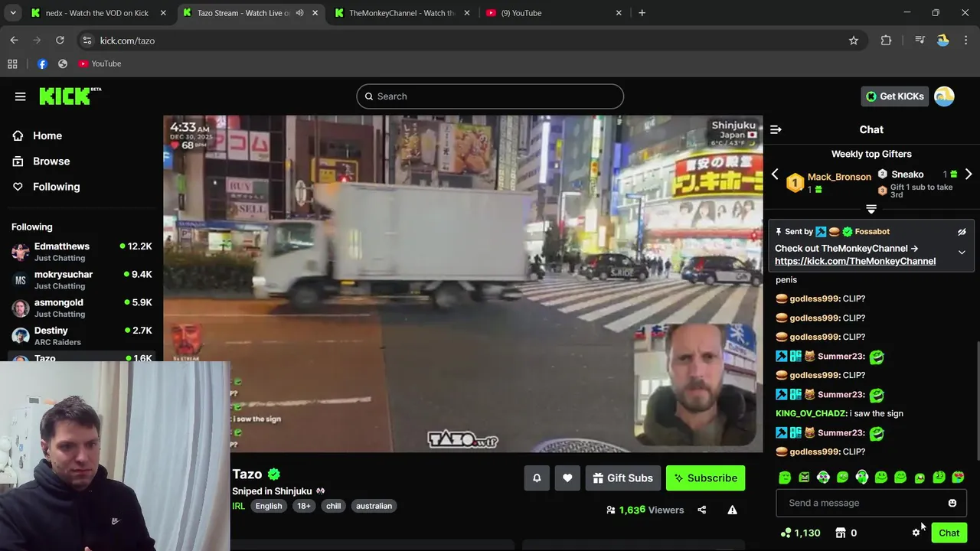
Task: Open the YouTube bookmark
Action: (x=100, y=64)
